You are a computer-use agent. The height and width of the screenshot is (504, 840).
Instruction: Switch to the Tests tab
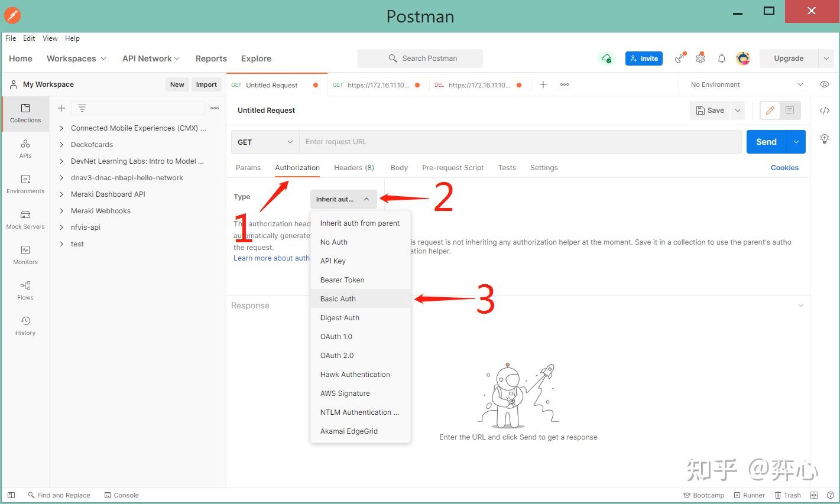click(x=507, y=167)
